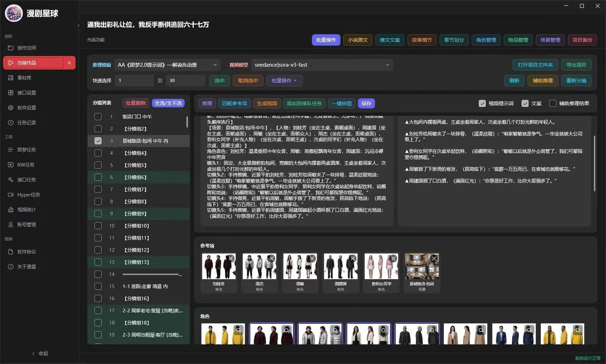Open 账号管理 user item
The height and width of the screenshot is (364, 606).
[39, 225]
